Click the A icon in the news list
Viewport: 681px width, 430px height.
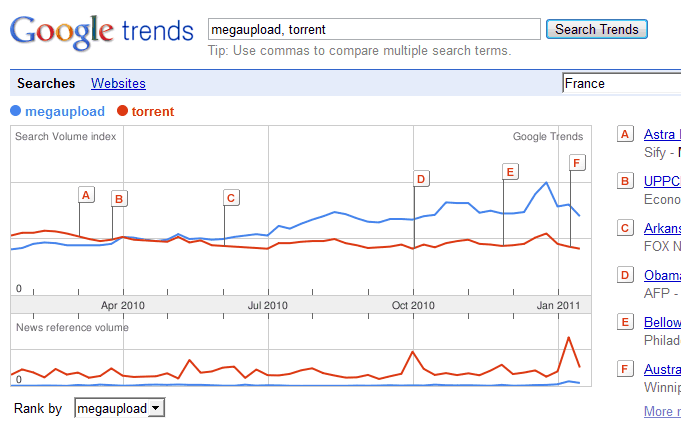point(625,134)
